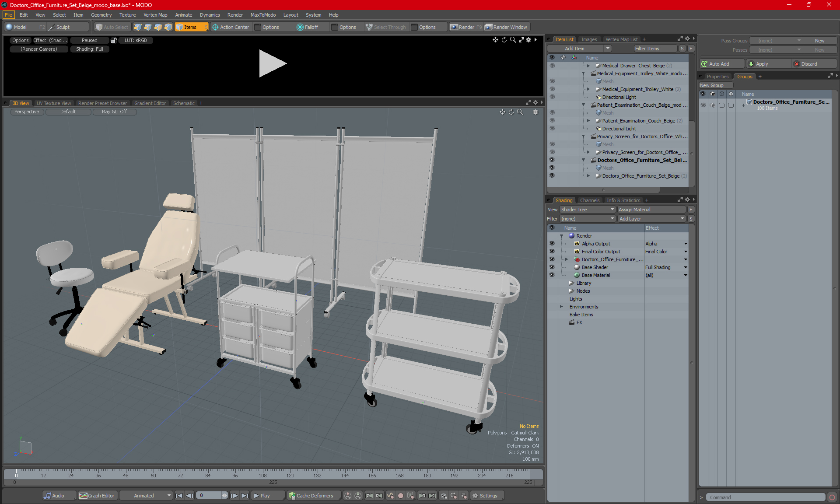The image size is (840, 504).
Task: Open render preview panel gear settings
Action: 528,40
